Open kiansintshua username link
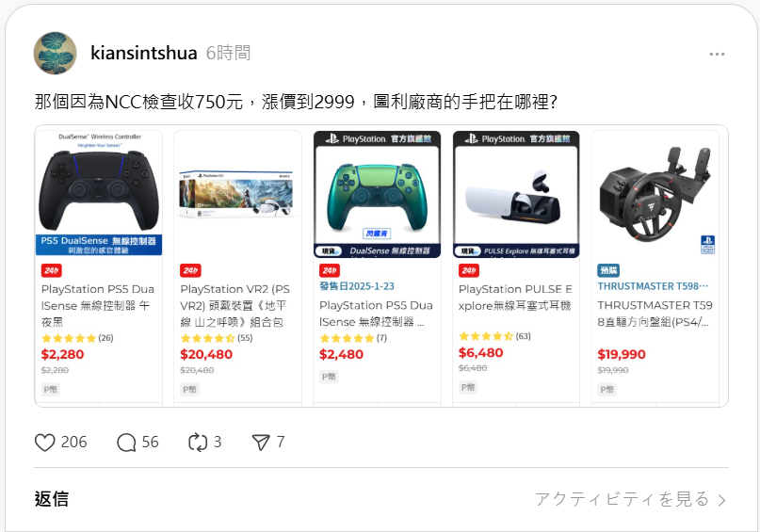The height and width of the screenshot is (532, 760). tap(144, 53)
